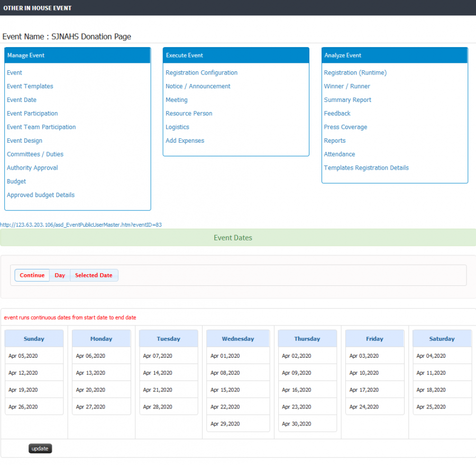
Task: Switch to the Day tab
Action: [60, 275]
